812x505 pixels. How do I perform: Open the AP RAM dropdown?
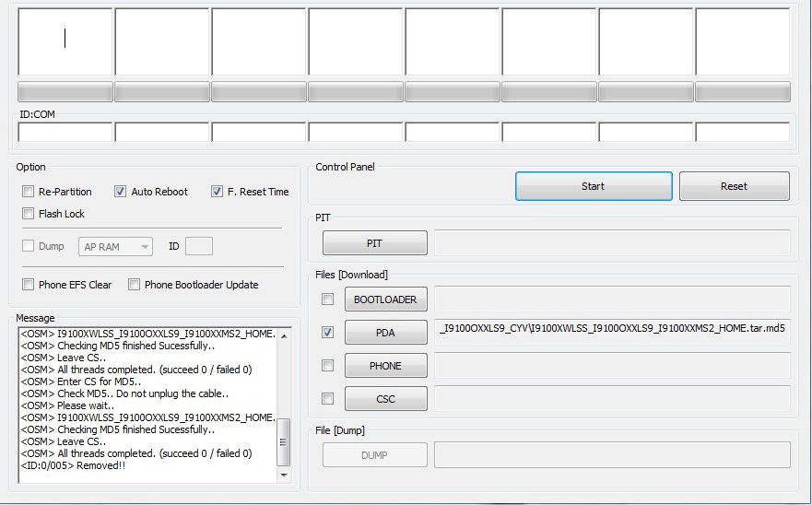pyautogui.click(x=115, y=247)
